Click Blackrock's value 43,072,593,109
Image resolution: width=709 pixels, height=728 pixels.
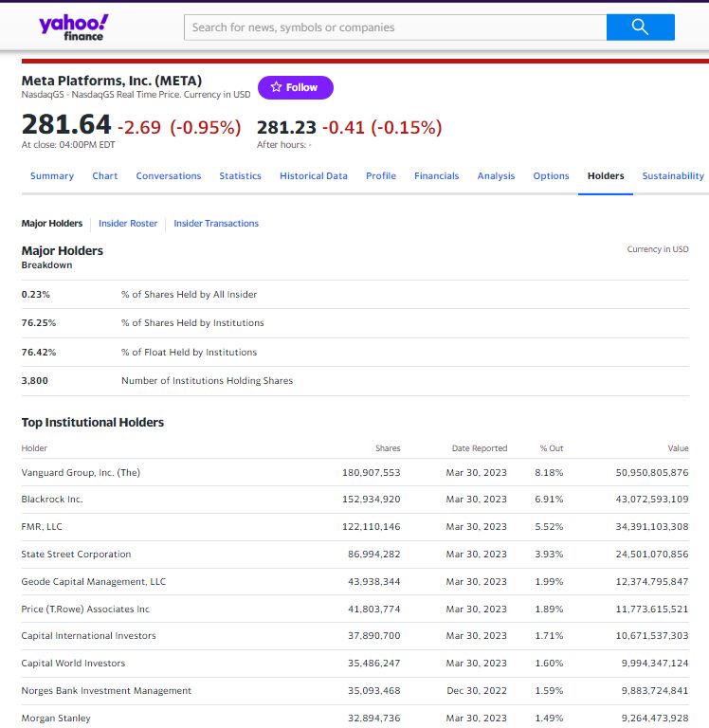pyautogui.click(x=652, y=500)
